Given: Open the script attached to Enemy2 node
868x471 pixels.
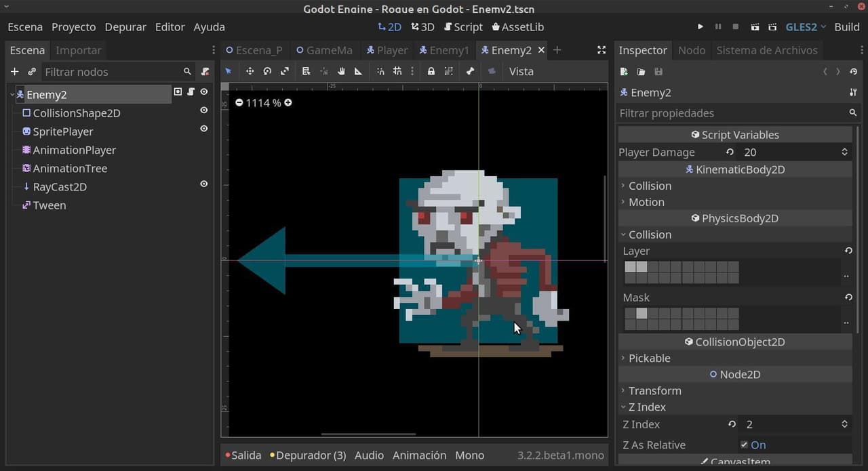Looking at the screenshot, I should pos(191,91).
